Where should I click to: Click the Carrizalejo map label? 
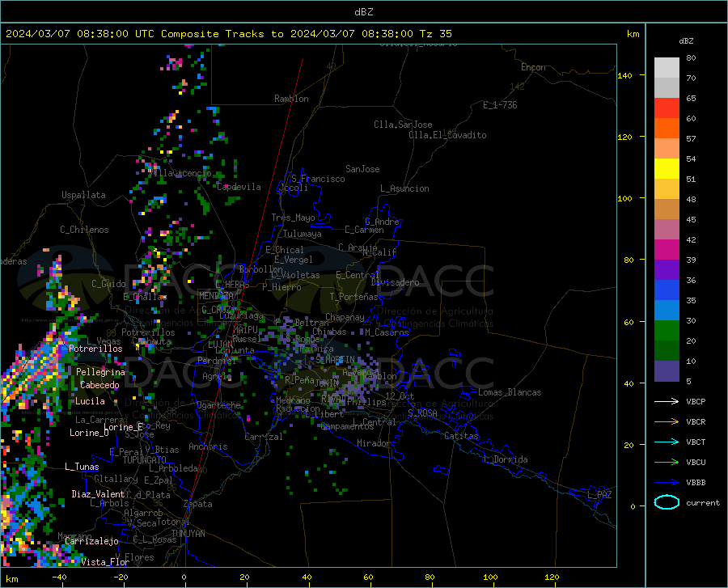pos(92,541)
